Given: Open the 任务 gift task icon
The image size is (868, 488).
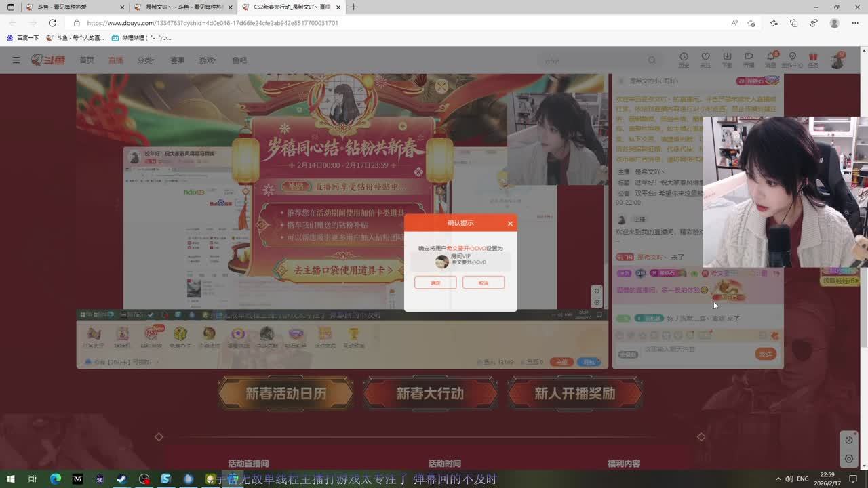Looking at the screenshot, I should 813,60.
